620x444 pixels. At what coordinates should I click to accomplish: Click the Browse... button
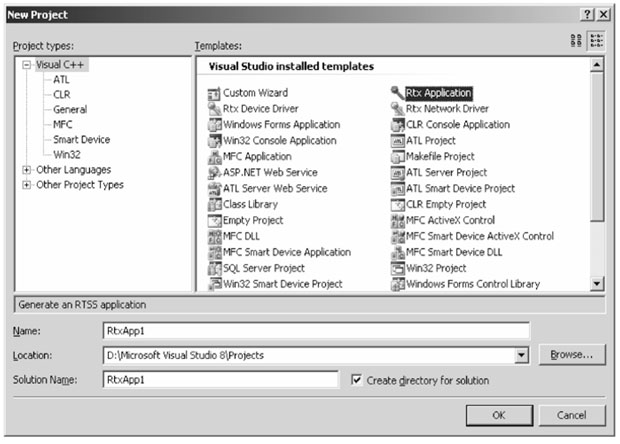(x=572, y=355)
